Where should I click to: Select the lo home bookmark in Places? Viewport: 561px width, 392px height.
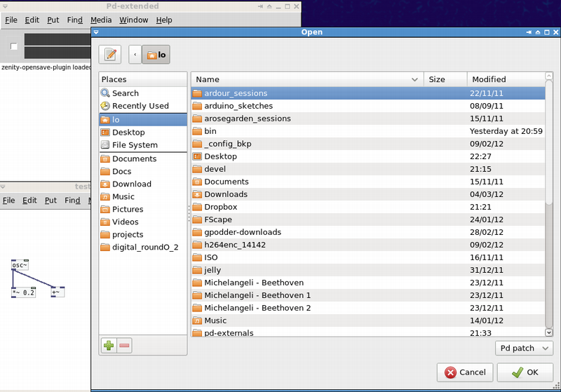click(x=143, y=119)
